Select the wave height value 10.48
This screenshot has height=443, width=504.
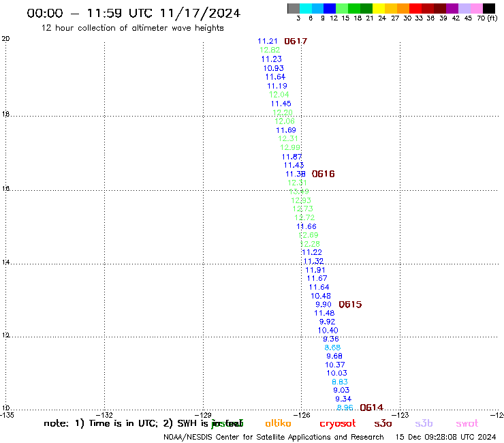tap(321, 296)
